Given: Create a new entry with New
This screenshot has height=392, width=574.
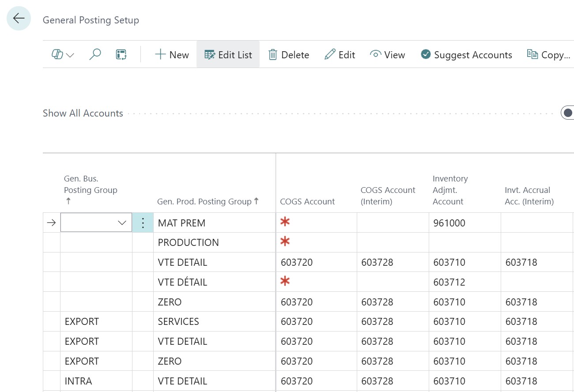Looking at the screenshot, I should (172, 55).
